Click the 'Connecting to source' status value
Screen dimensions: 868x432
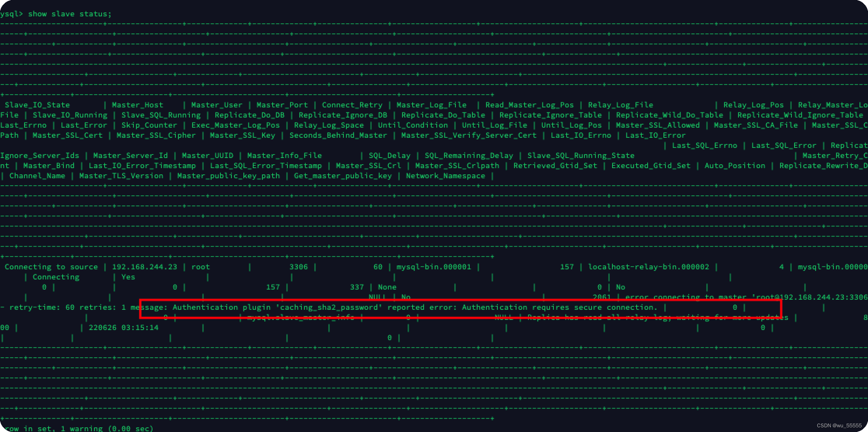51,267
